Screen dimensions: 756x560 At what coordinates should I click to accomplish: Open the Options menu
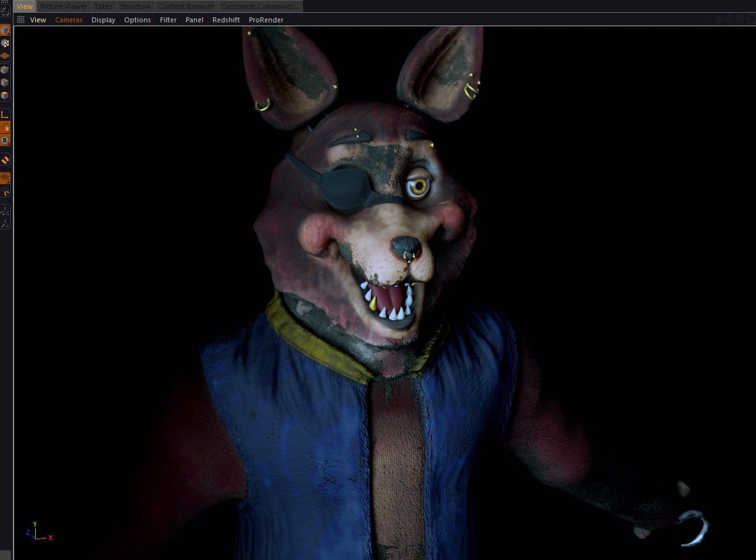click(x=138, y=20)
